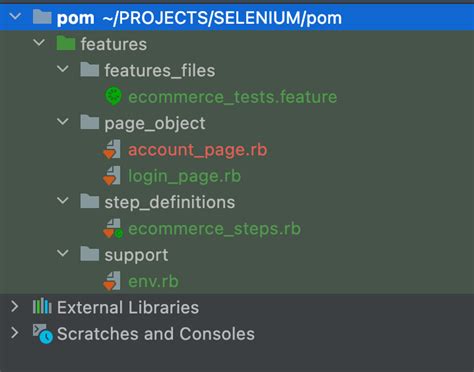The height and width of the screenshot is (372, 474).
Task: Click the Ruby file icon for login_page.rb
Action: tap(112, 175)
